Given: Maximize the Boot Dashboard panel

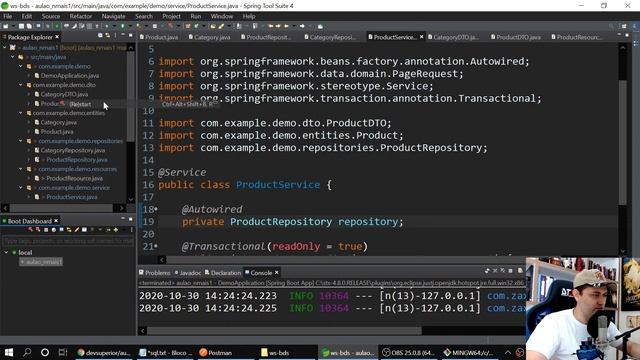Looking at the screenshot, I should [131, 219].
